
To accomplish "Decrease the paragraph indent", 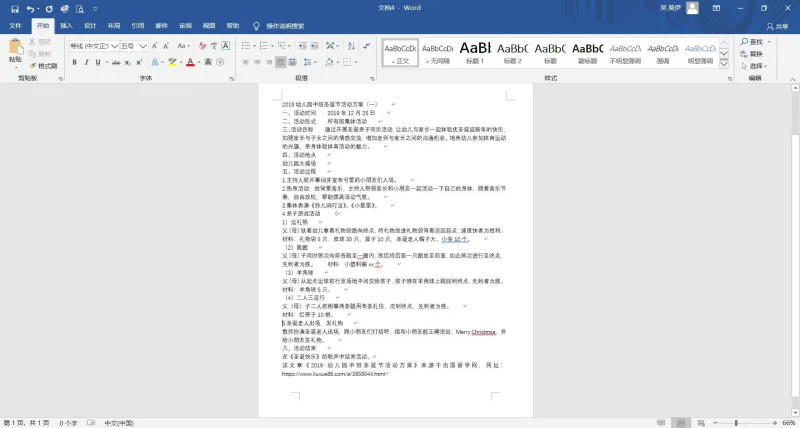I will click(x=303, y=46).
